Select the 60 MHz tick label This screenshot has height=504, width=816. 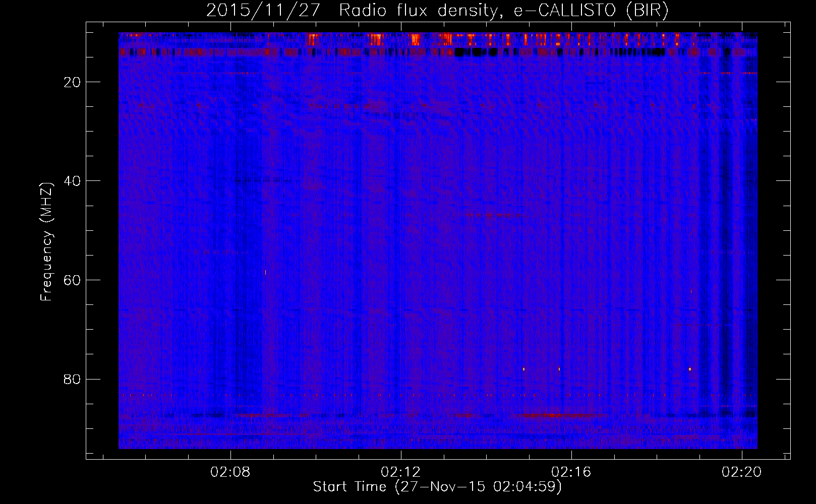tap(72, 280)
